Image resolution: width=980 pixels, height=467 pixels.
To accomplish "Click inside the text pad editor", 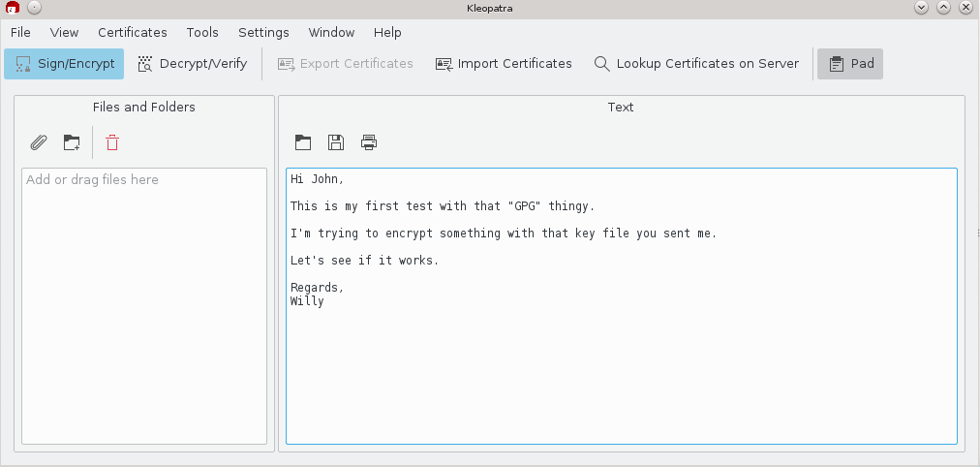I will point(621,368).
